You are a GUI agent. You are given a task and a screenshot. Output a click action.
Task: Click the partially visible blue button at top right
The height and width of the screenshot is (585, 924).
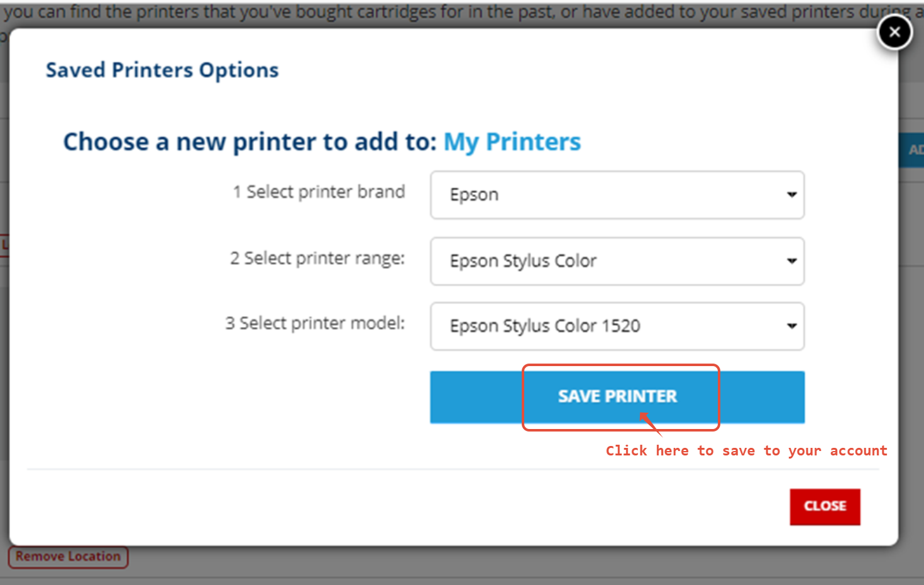916,150
